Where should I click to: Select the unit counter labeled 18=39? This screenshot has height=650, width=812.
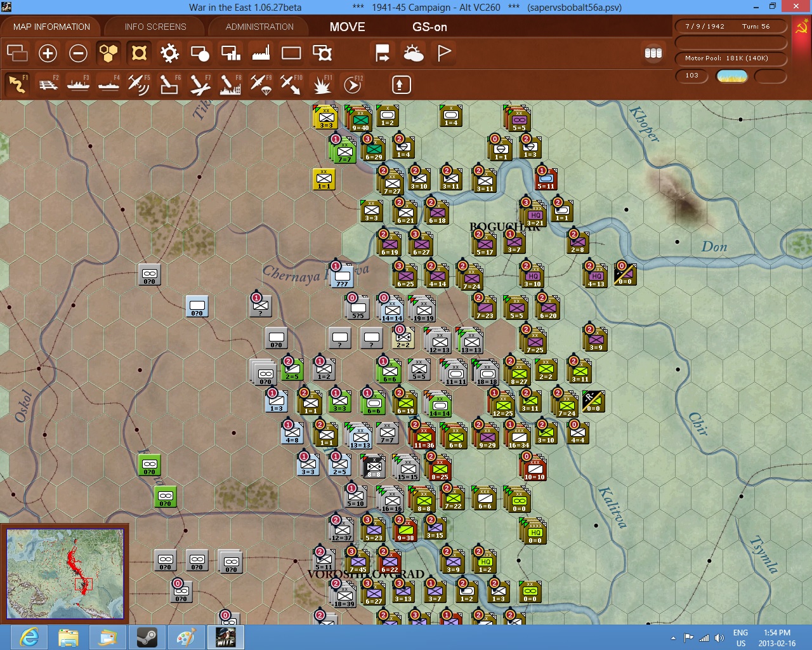[344, 594]
